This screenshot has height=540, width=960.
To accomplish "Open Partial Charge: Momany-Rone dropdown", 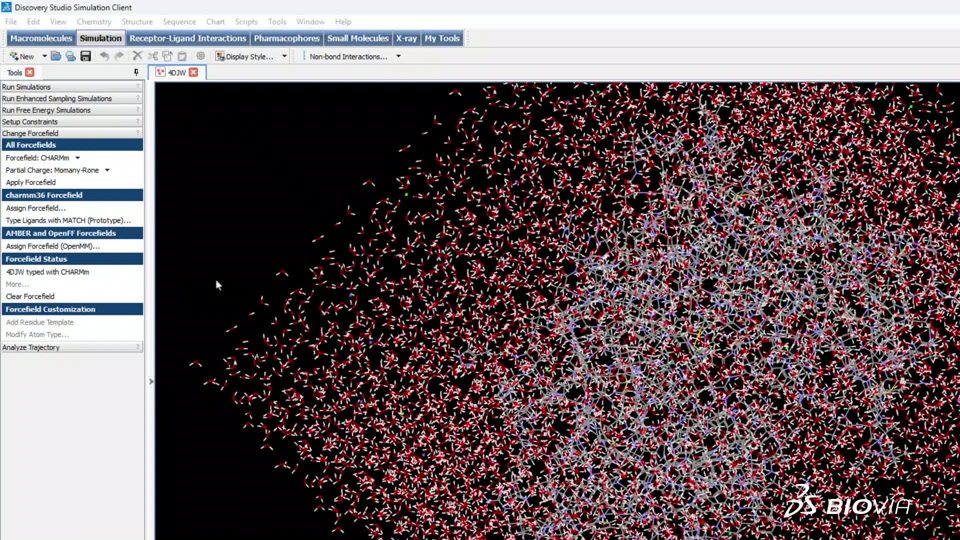I will (58, 170).
